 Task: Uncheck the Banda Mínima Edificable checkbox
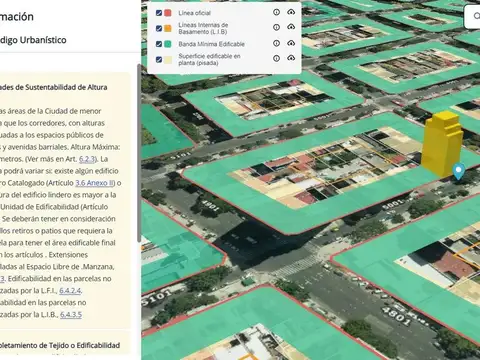159,44
